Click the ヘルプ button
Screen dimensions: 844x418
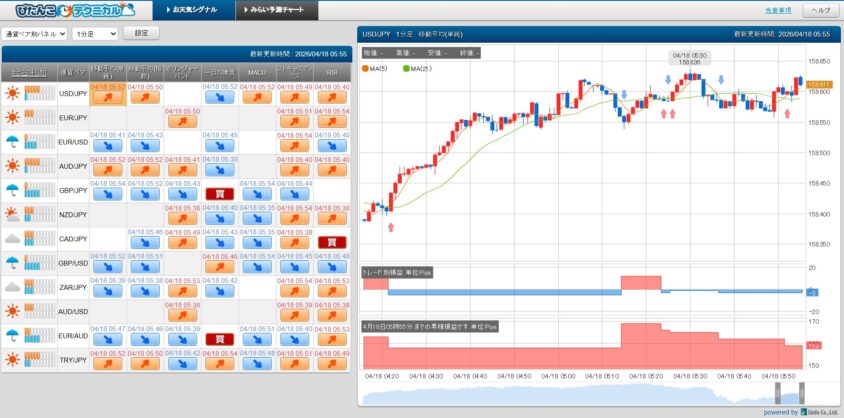[820, 10]
